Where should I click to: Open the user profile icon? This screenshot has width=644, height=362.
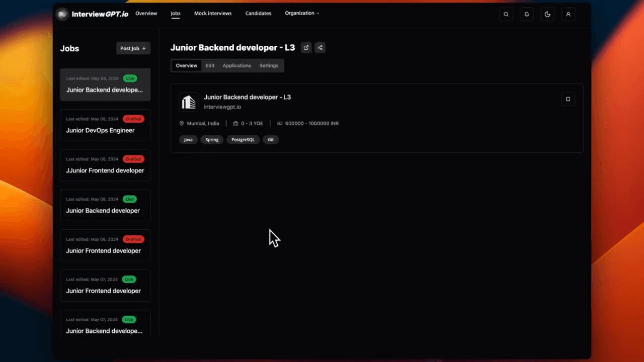568,14
